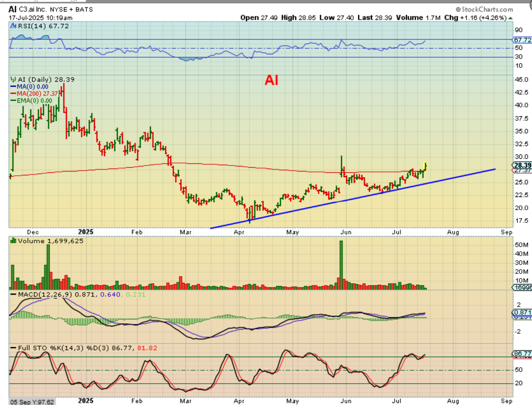Click the EMA(0) 0.00 legend entry
The image size is (532, 405).
click(34, 101)
